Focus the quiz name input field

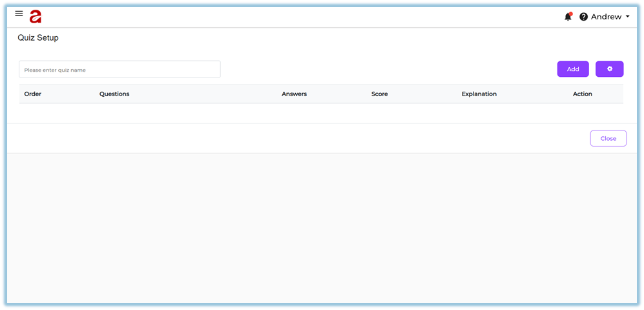[x=119, y=70]
